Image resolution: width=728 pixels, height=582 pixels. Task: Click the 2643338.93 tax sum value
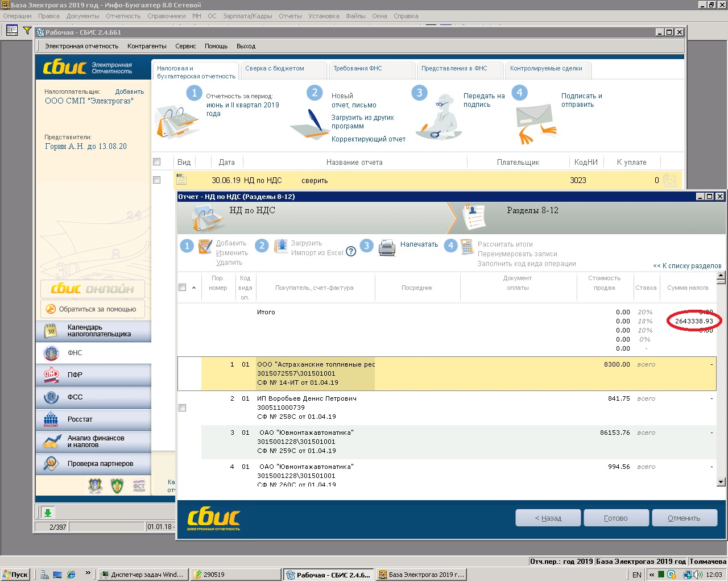pyautogui.click(x=694, y=321)
